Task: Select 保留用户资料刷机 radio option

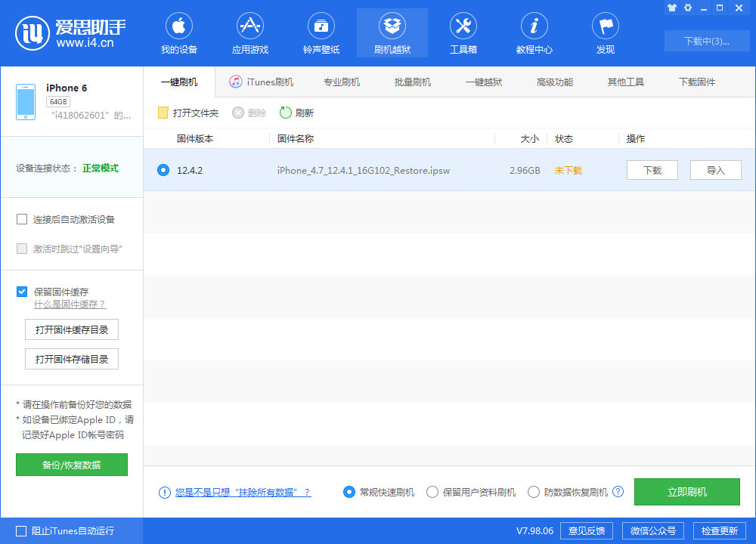Action: [432, 492]
